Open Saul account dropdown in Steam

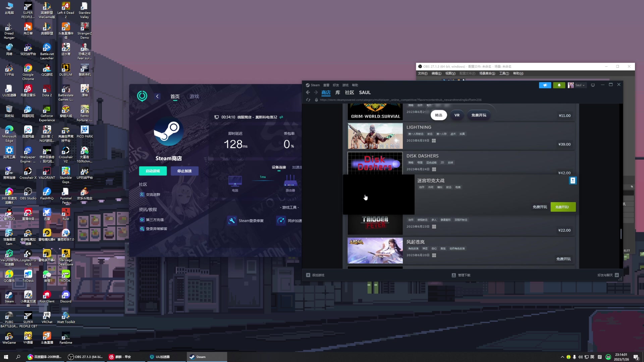pos(576,85)
